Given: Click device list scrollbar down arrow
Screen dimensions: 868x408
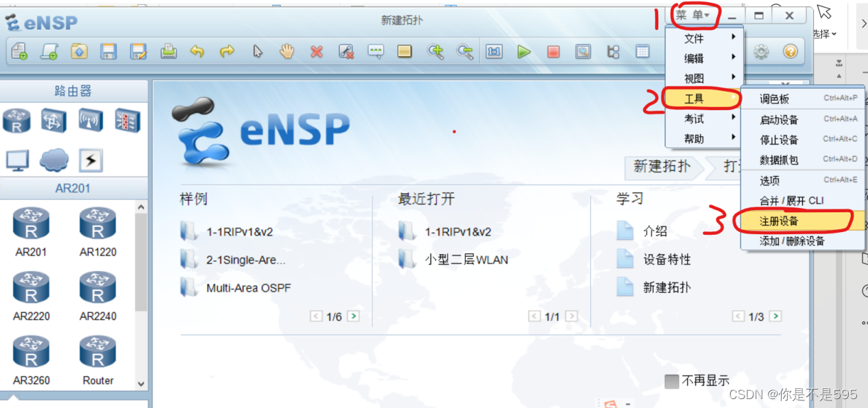Looking at the screenshot, I should [x=141, y=384].
